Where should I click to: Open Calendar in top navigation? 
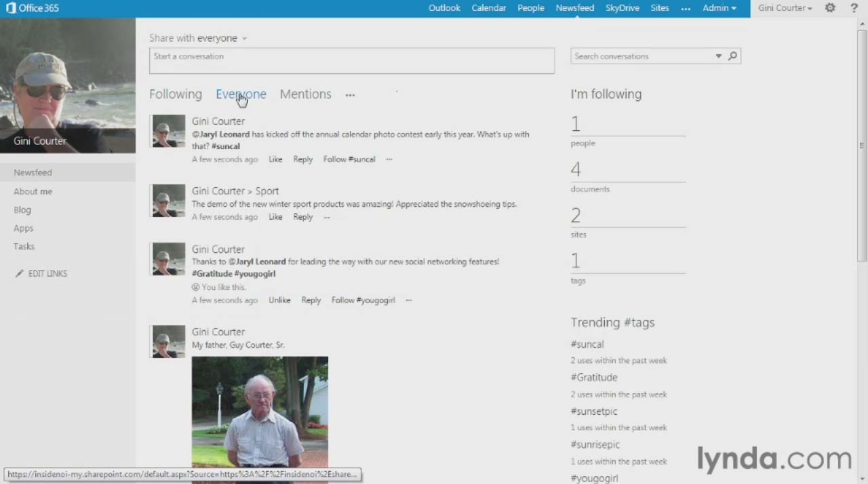(x=489, y=8)
